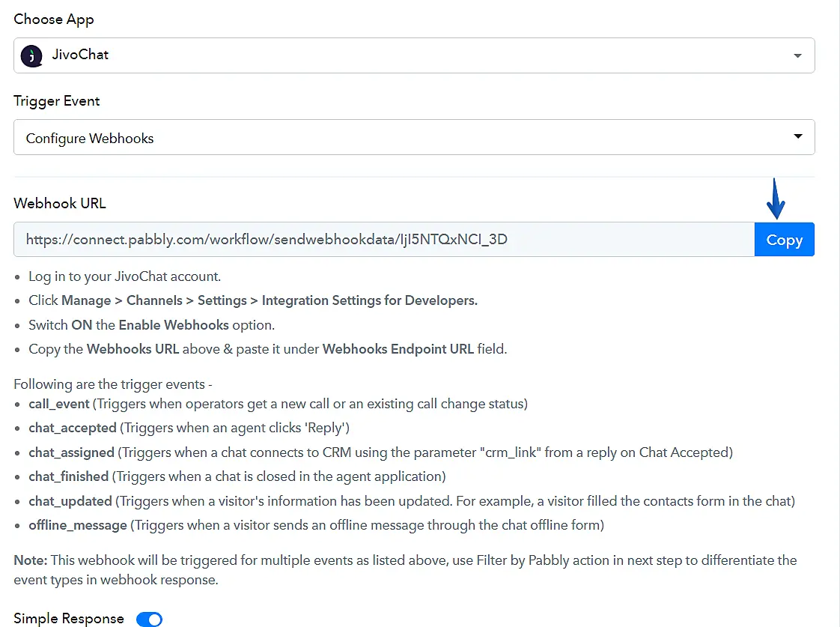Click the Choose App label
The width and height of the screenshot is (840, 627).
click(x=54, y=19)
